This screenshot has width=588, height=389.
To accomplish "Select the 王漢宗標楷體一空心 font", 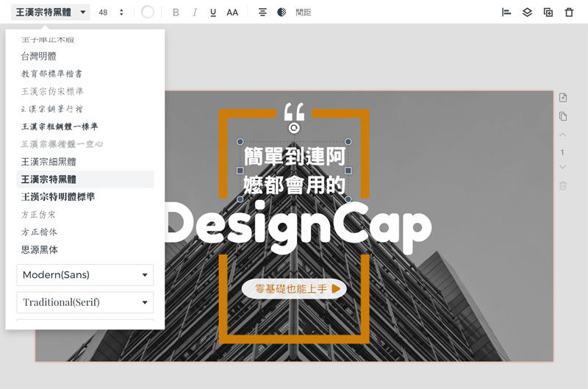I will tap(85, 144).
